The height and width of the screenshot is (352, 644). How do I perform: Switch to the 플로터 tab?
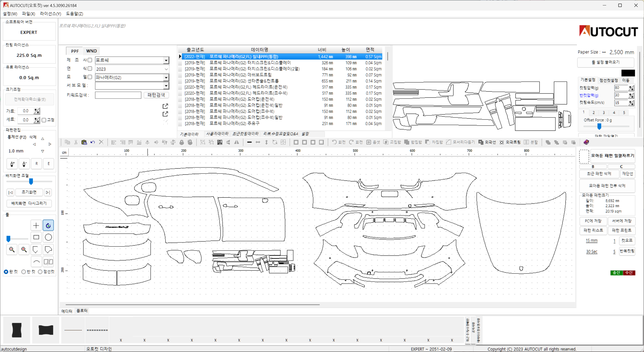click(82, 311)
